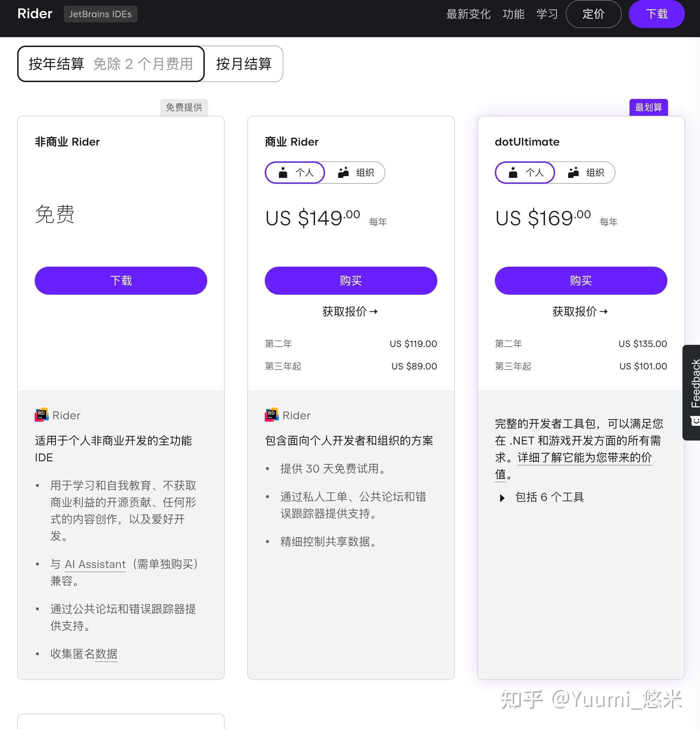
Task: Click the person icon beside 个人 in dotUltimate
Action: click(513, 172)
